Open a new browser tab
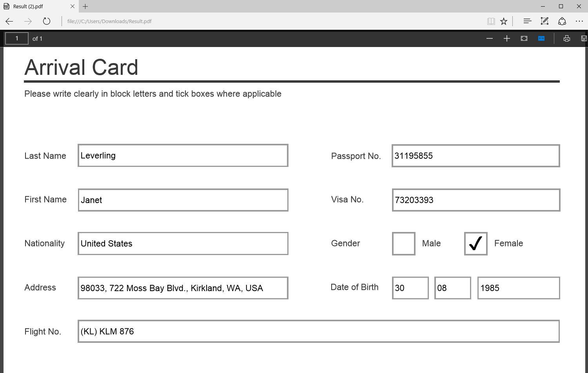The image size is (588, 373). pos(85,6)
